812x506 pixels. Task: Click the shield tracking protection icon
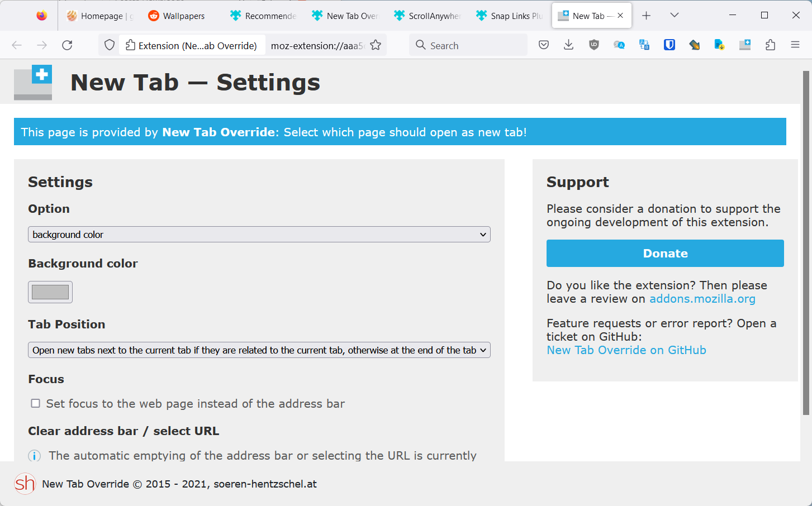coord(109,45)
